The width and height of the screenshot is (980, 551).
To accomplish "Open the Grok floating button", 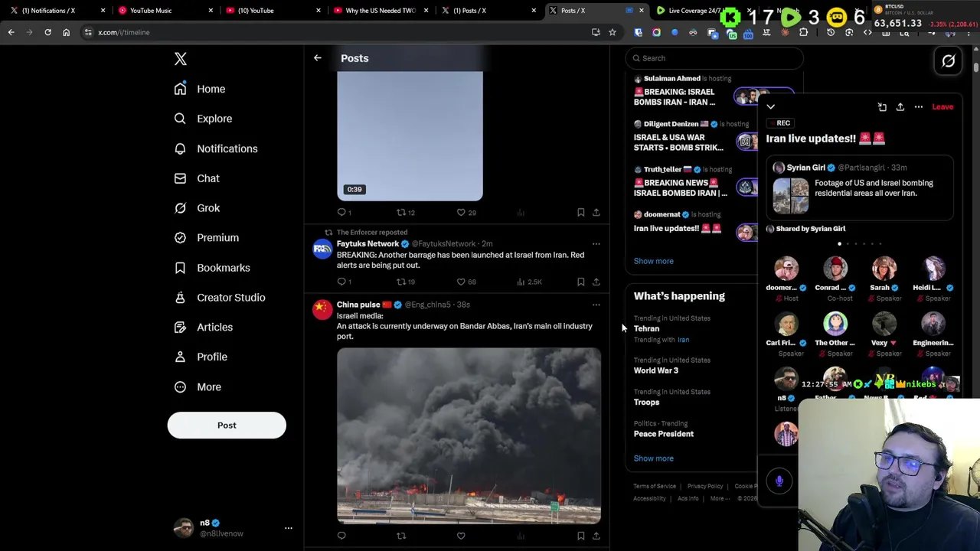I will pos(948,61).
